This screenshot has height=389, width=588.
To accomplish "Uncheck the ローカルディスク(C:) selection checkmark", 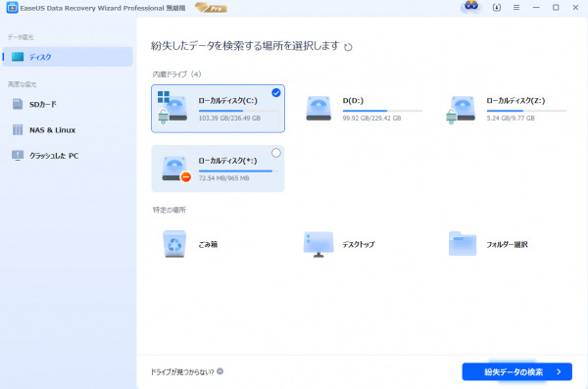I will [x=276, y=93].
